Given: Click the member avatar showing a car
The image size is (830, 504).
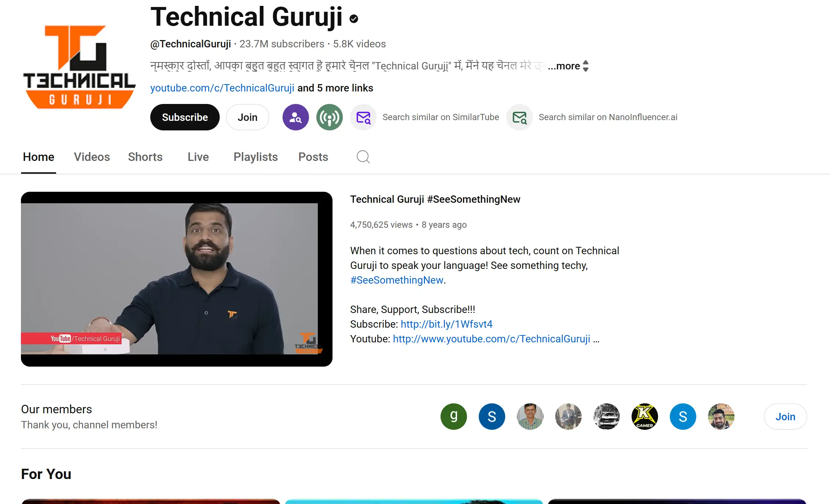Looking at the screenshot, I should pos(607,417).
